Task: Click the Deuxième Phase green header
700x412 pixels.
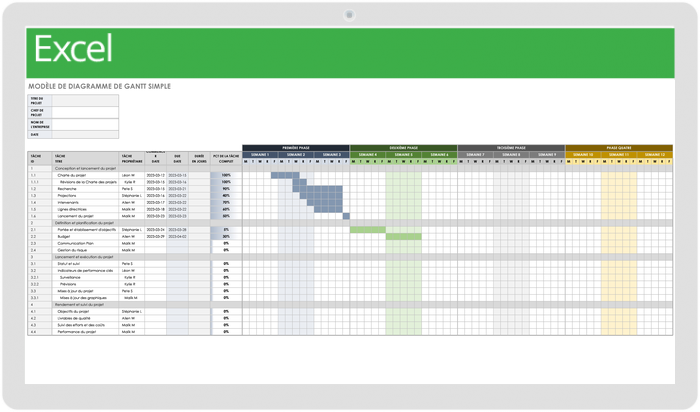Action: 403,148
